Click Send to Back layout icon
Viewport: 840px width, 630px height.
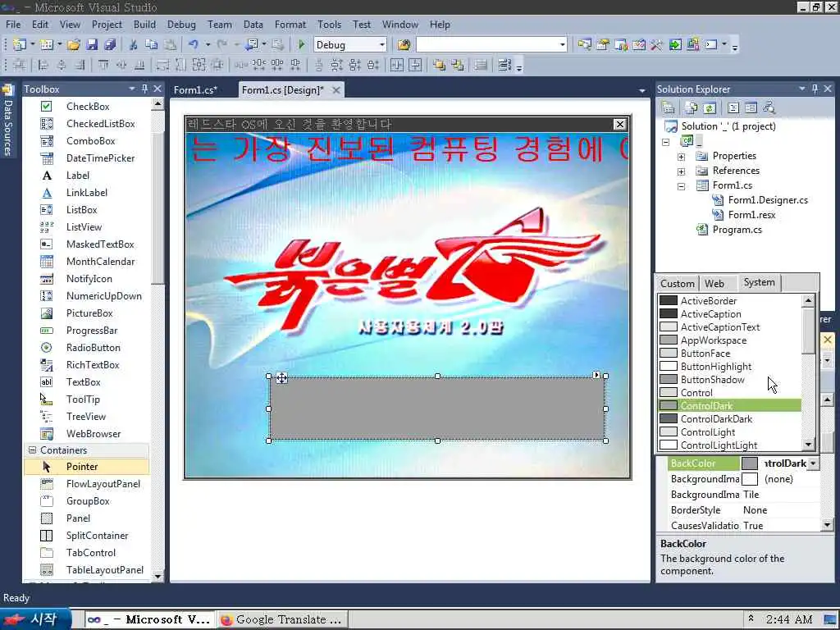(458, 66)
